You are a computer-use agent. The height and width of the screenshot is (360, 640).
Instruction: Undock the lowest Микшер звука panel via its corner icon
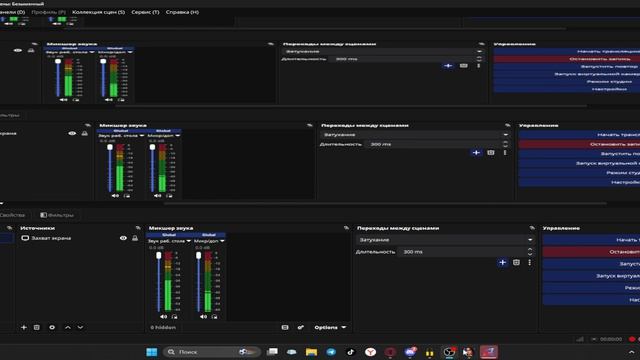346,228
